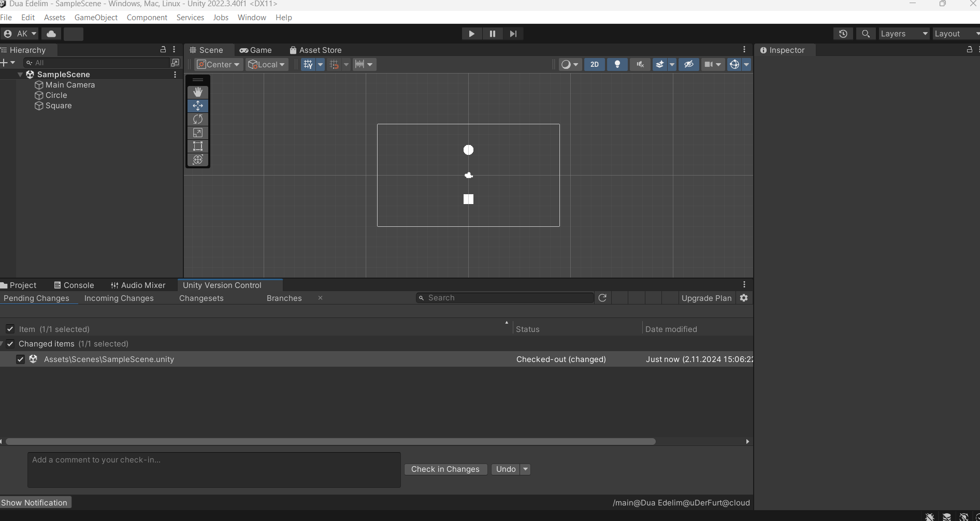
Task: Select the Rect tool
Action: point(198,146)
